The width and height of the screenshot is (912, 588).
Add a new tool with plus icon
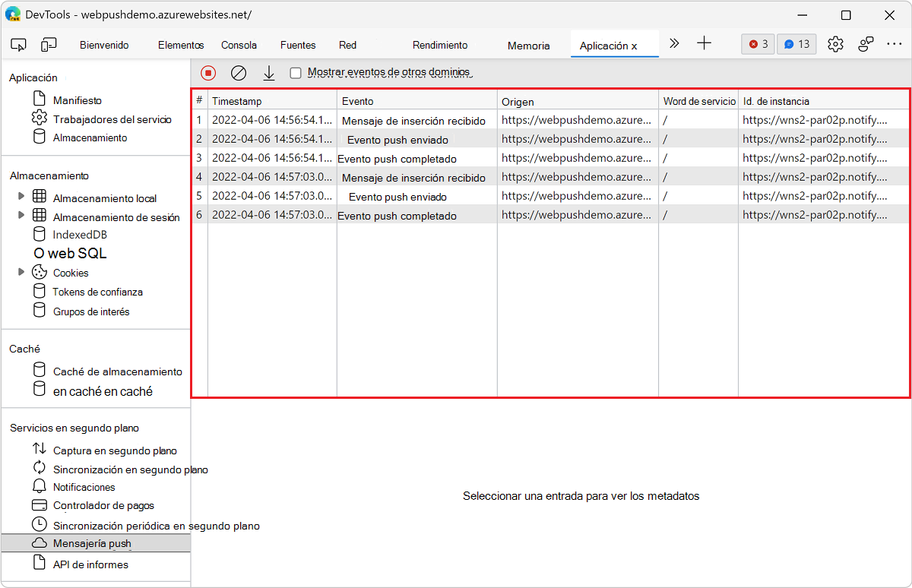[704, 44]
